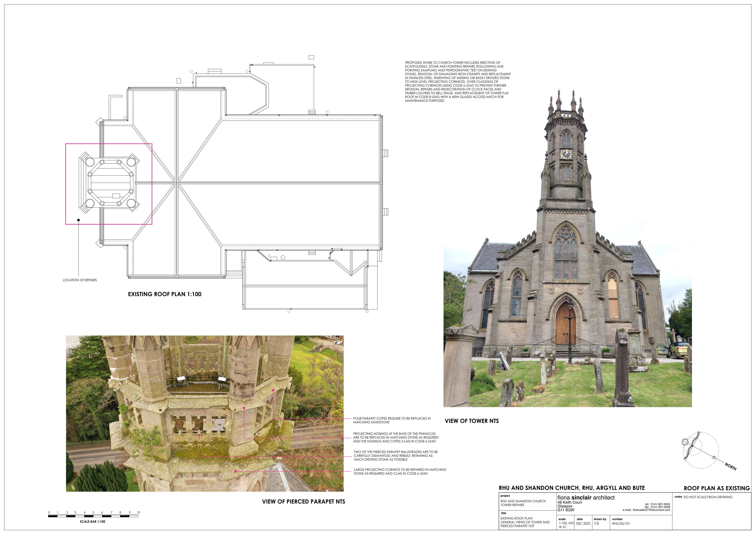Click the 'TOWER REPAIRS' project text

(x=512, y=505)
